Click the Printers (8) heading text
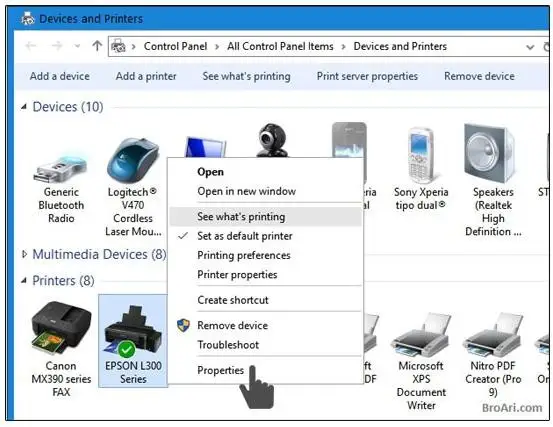This screenshot has height=427, width=553. 63,281
